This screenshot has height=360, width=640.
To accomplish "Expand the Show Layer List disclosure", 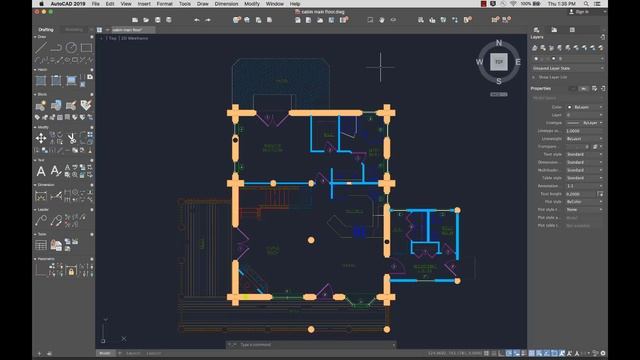I will pos(533,77).
